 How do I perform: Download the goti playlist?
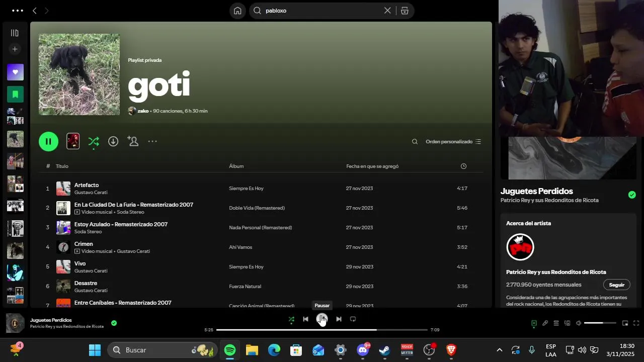click(113, 142)
